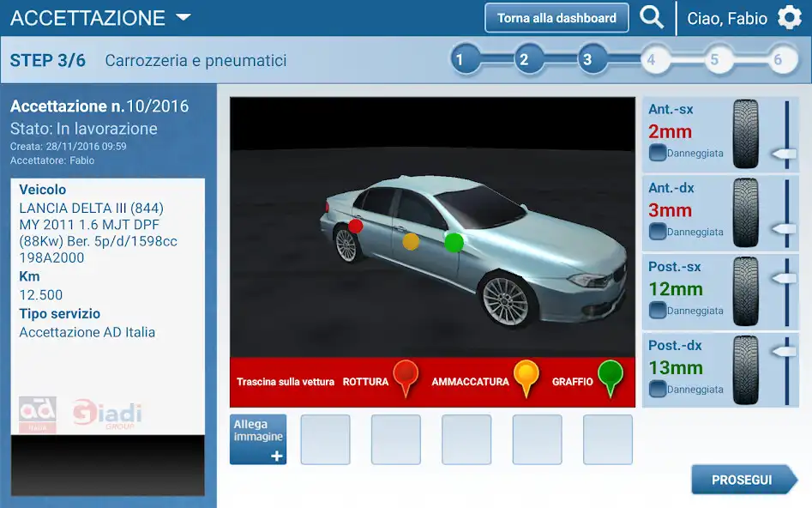Enable Danneggiata for Post.-sx tire

pos(658,311)
